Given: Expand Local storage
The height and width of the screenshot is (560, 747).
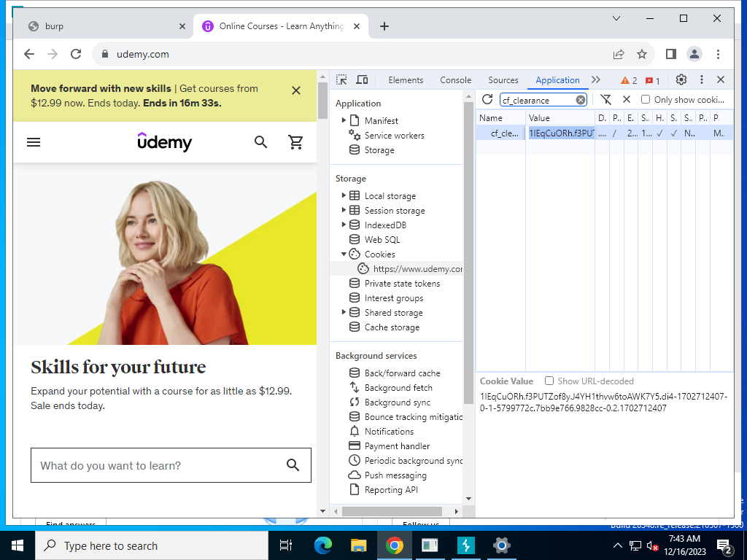Looking at the screenshot, I should 344,195.
